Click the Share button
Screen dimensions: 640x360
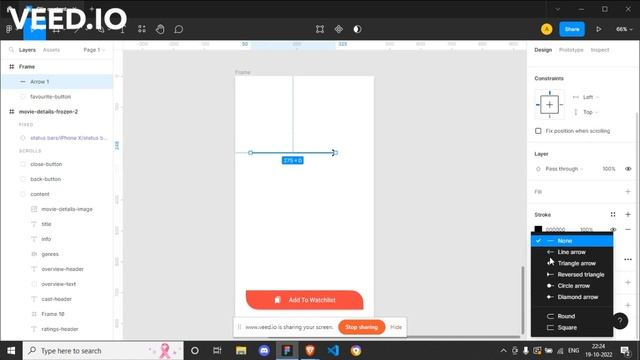pyautogui.click(x=572, y=29)
